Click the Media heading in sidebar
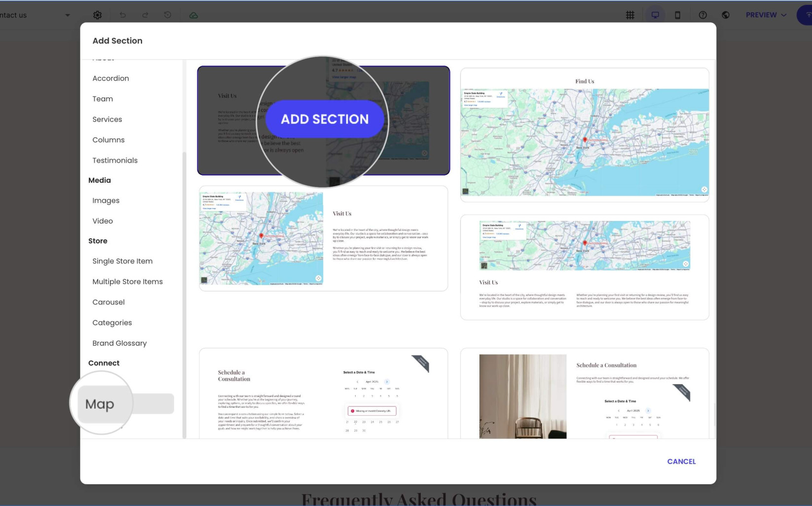Viewport: 812px width, 506px height. [x=100, y=181]
